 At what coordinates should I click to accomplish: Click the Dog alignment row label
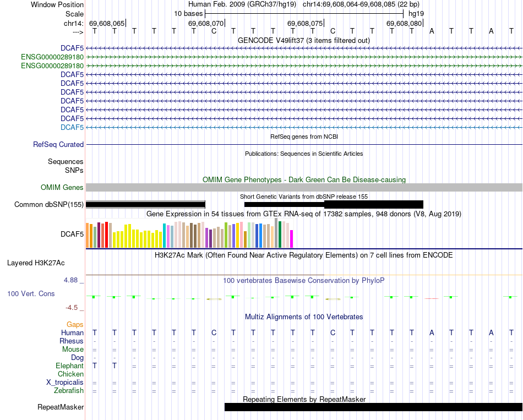pos(77,358)
